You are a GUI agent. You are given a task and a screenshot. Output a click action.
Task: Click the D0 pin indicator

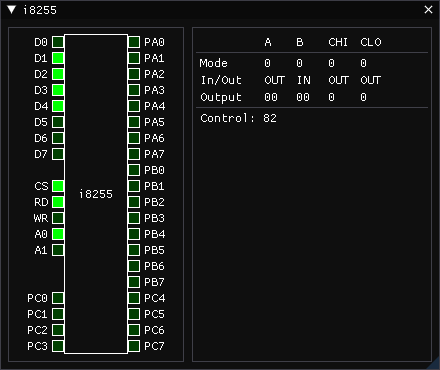coord(58,42)
